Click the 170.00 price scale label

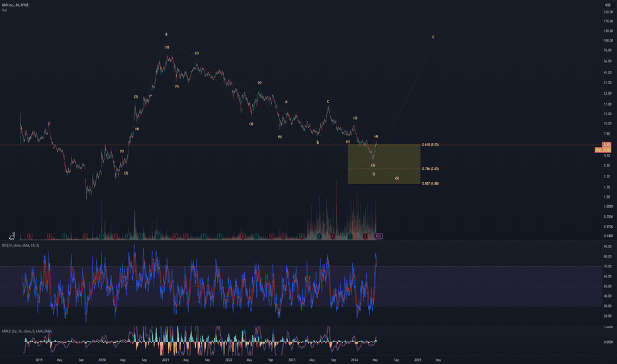tap(608, 21)
